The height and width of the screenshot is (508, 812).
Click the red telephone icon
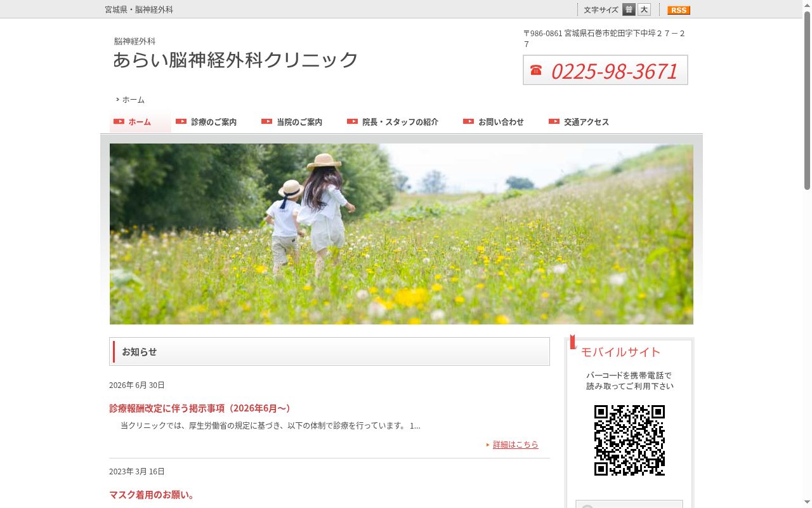point(536,70)
